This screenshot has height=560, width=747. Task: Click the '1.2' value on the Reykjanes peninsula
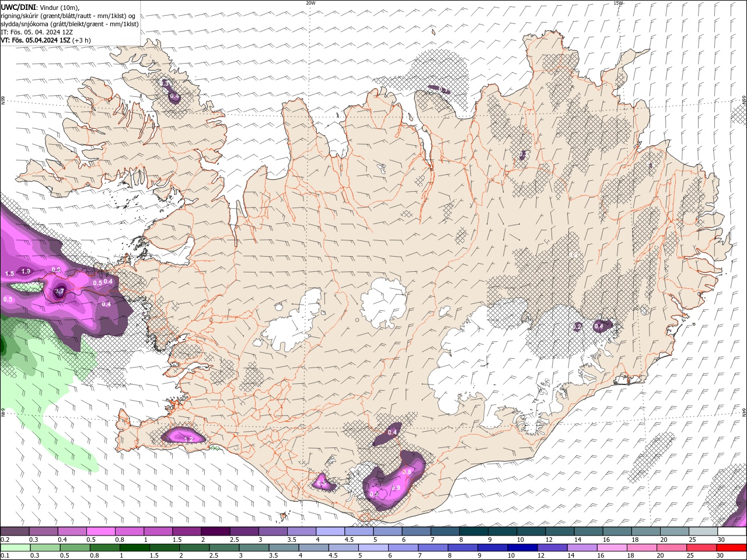pos(189,439)
